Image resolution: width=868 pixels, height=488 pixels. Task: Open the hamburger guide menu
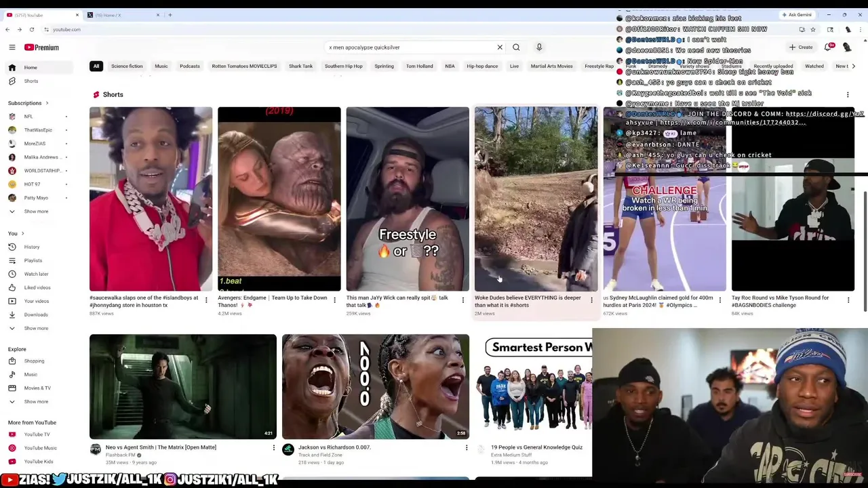pos(12,47)
